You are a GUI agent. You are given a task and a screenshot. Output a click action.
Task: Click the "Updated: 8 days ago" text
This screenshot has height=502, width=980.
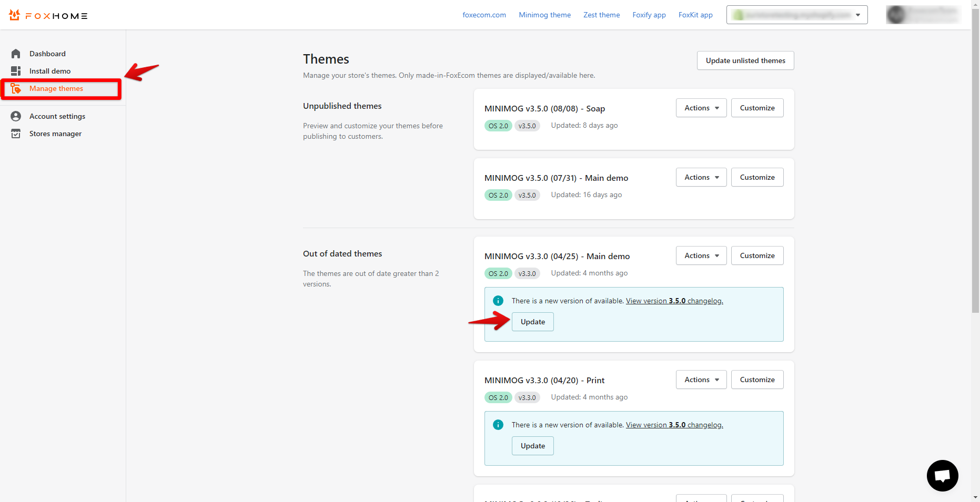click(584, 125)
